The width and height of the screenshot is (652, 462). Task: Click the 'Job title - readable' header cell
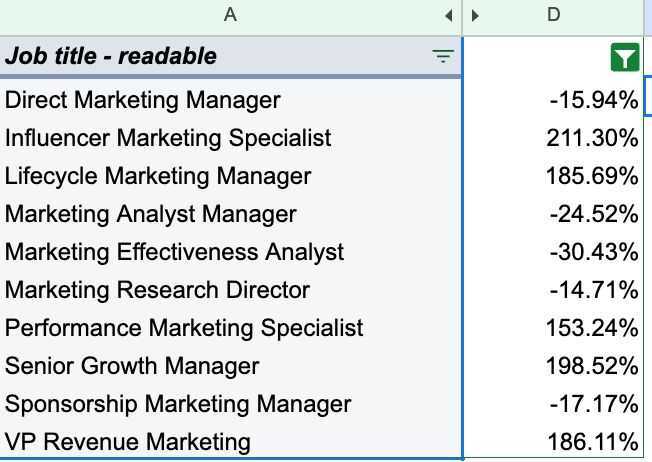point(231,56)
